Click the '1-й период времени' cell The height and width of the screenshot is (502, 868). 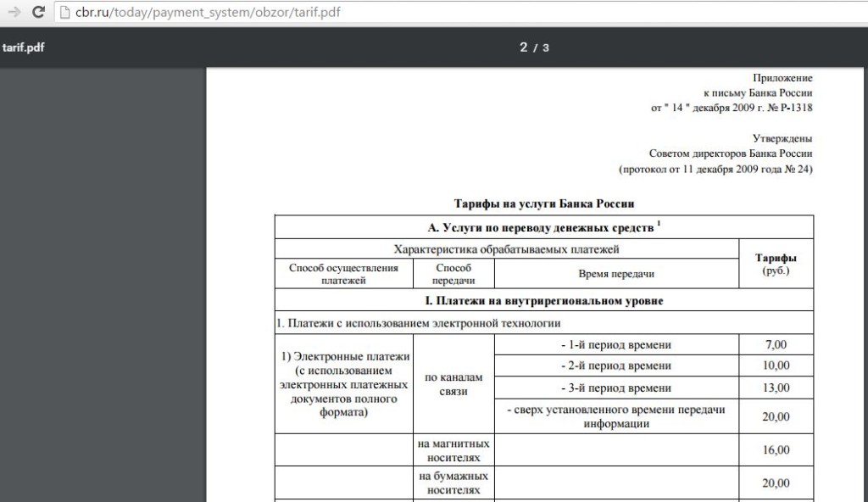(x=616, y=344)
